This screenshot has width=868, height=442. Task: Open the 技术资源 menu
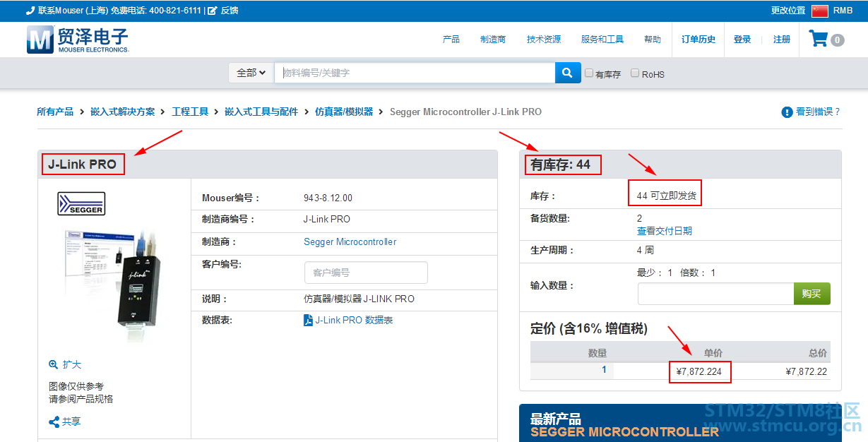(x=544, y=40)
